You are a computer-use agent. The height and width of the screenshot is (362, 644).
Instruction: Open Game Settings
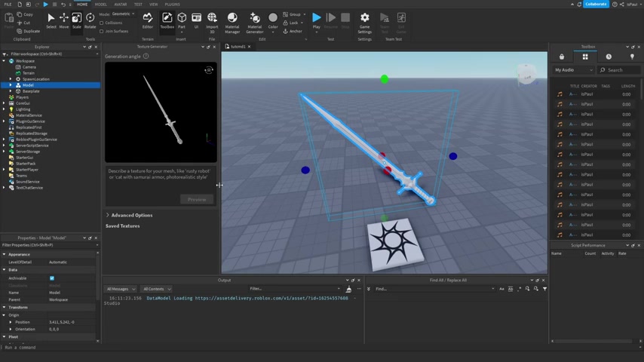click(x=364, y=23)
